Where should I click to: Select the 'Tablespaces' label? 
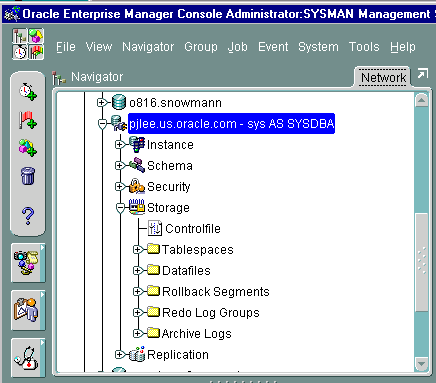pos(198,250)
